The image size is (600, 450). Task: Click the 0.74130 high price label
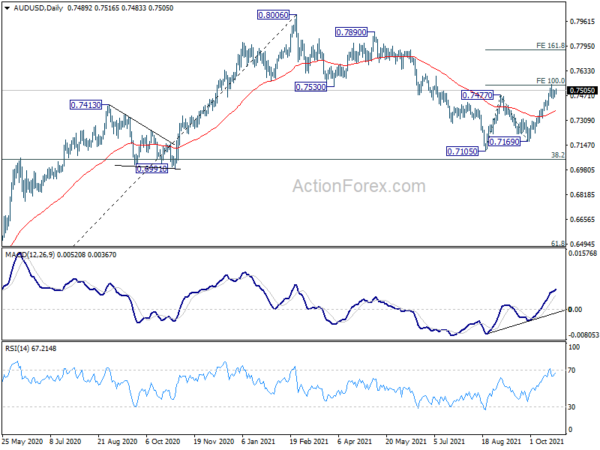[86, 105]
